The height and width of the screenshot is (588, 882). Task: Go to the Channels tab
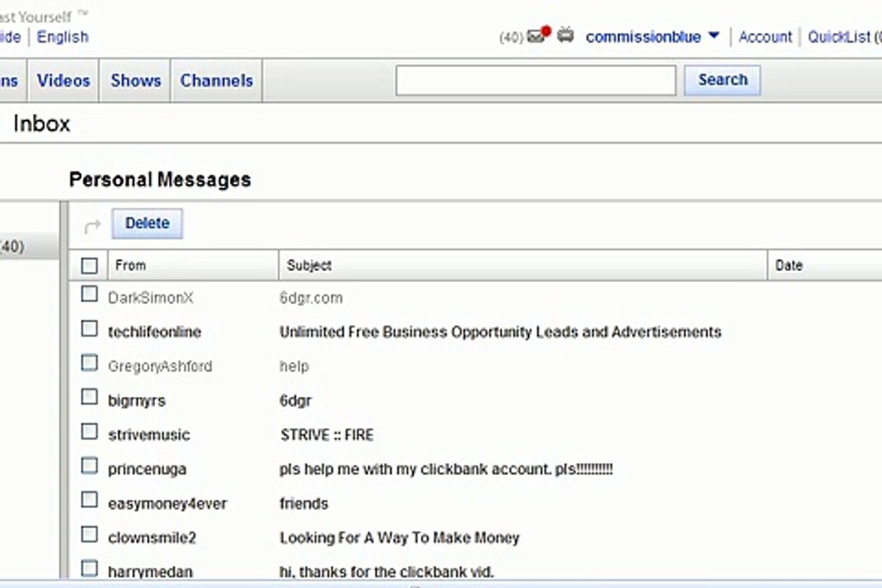click(x=216, y=81)
